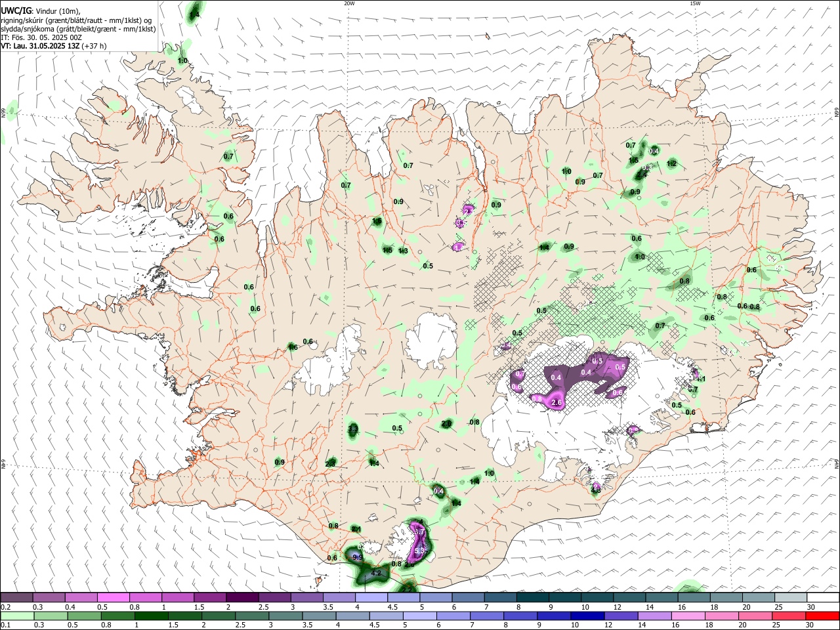The height and width of the screenshot is (630, 840).
Task: Select the violet 12 rain legend swatch
Action: pyautogui.click(x=621, y=616)
